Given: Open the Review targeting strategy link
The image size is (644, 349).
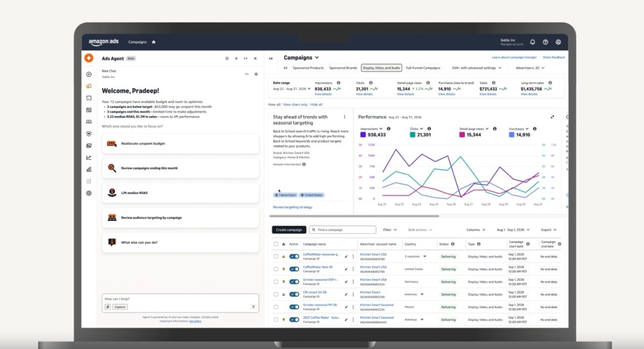Looking at the screenshot, I should point(292,207).
